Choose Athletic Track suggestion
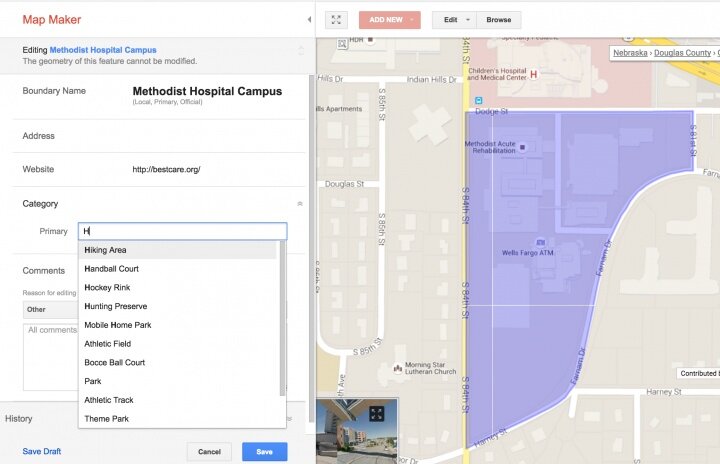Viewport: 720px width, 464px height. [x=178, y=400]
